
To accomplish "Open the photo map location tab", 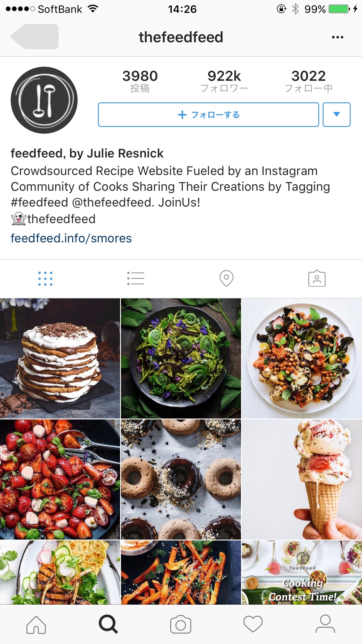I will tap(226, 278).
